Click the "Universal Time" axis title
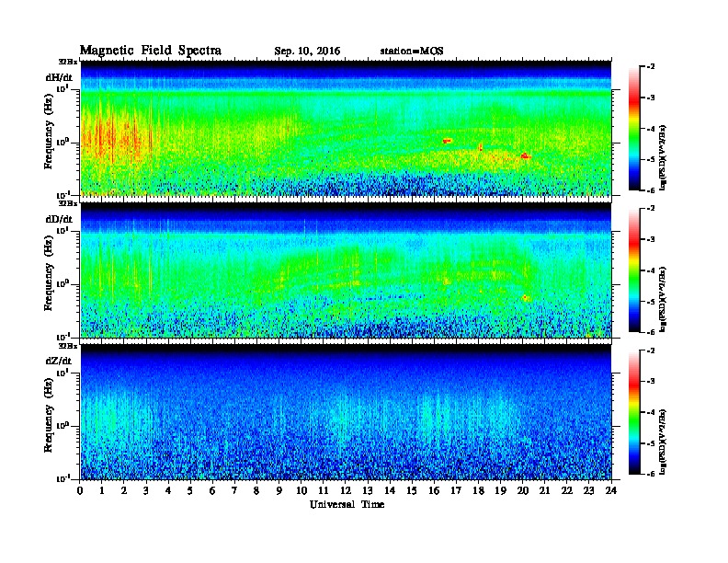728x563 pixels. [347, 504]
